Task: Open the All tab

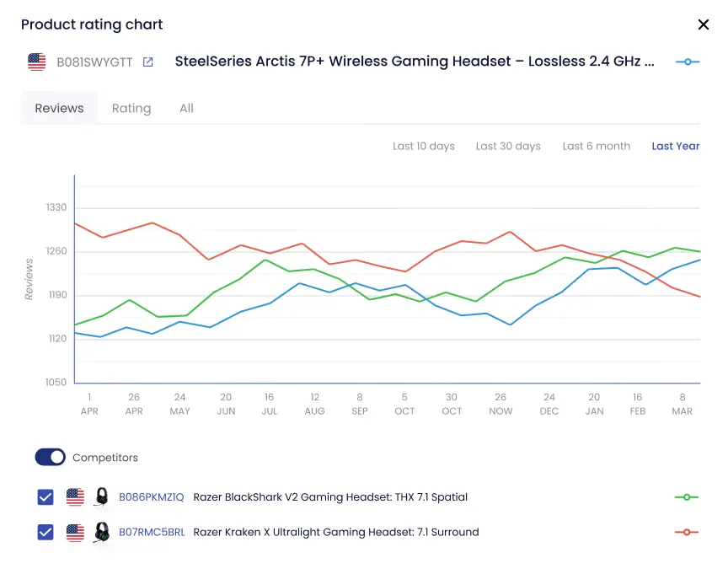Action: pos(186,108)
